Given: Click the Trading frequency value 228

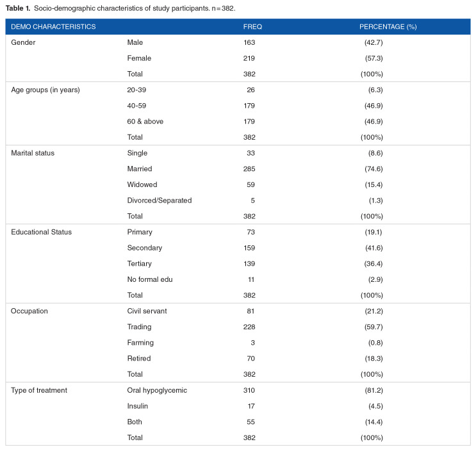Looking at the screenshot, I should tap(249, 327).
